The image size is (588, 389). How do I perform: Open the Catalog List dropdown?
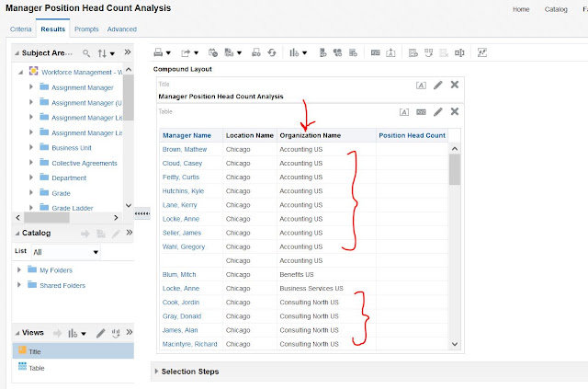point(66,252)
